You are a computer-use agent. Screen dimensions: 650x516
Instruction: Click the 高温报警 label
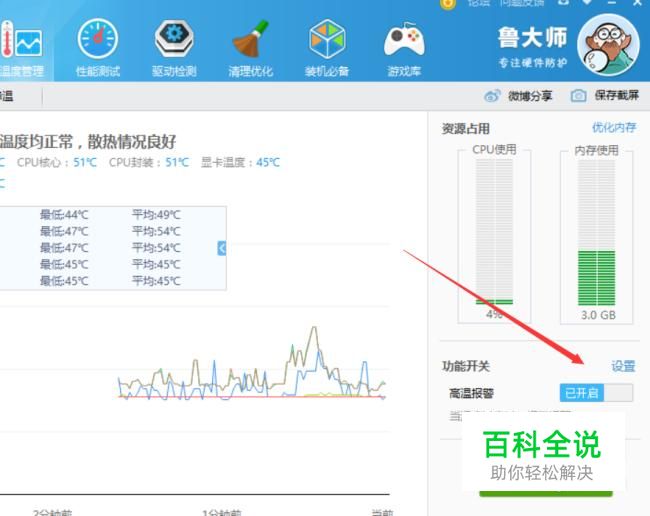(x=471, y=393)
